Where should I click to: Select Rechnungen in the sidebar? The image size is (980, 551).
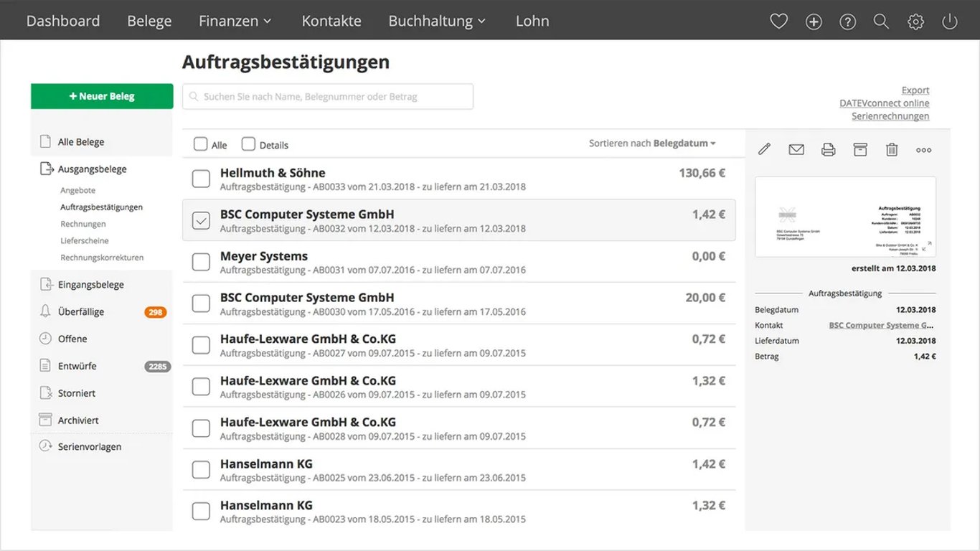click(x=83, y=224)
